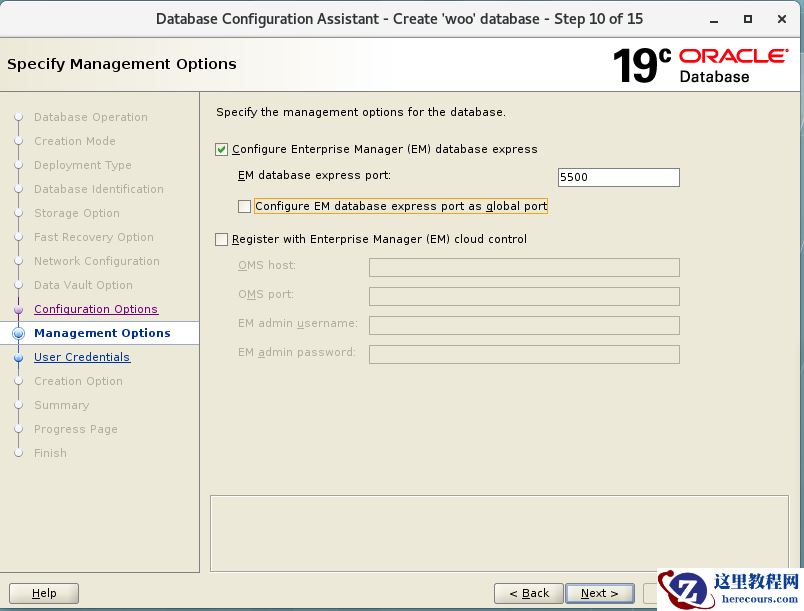Screen dimensions: 804x611
Task: Click Deployment Type step
Action: tap(83, 165)
